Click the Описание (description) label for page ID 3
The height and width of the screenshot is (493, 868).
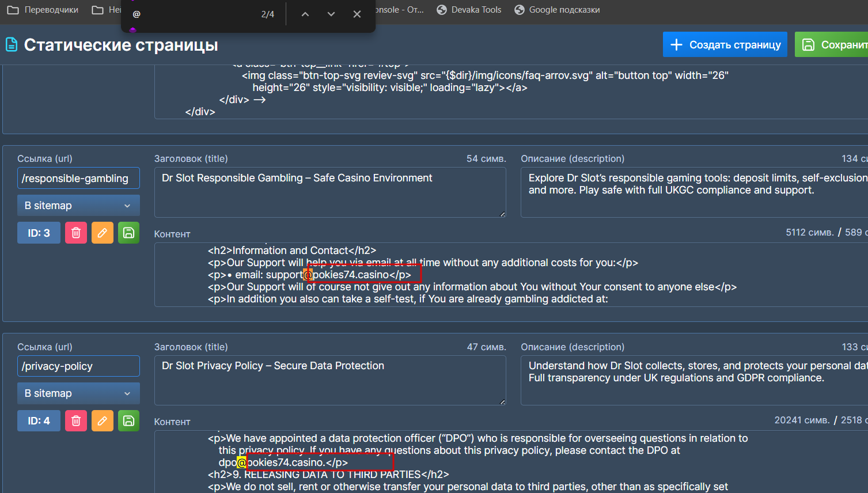pos(573,158)
